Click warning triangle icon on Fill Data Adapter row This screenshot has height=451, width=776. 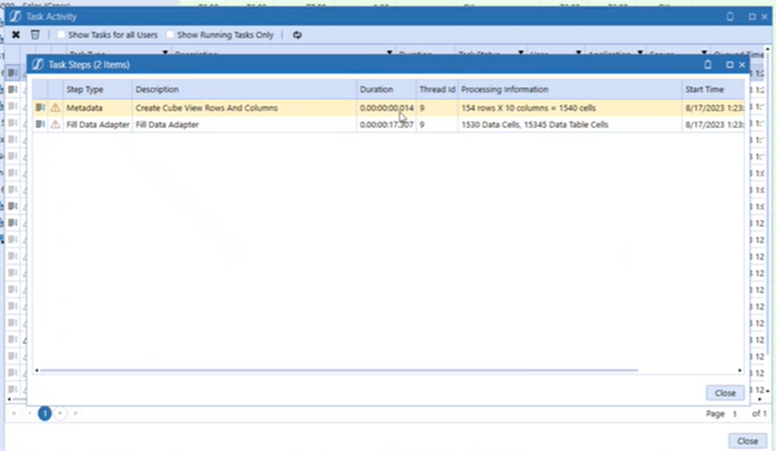click(x=55, y=125)
